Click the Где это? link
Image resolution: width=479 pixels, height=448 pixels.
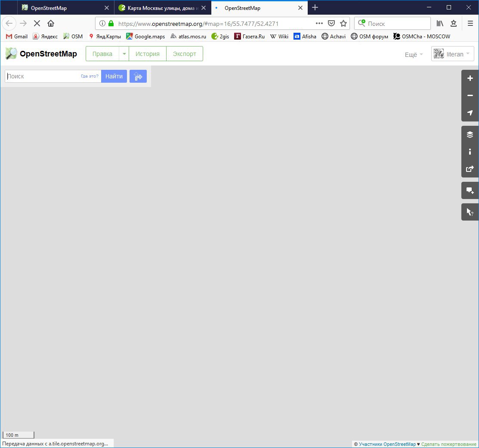pos(90,76)
